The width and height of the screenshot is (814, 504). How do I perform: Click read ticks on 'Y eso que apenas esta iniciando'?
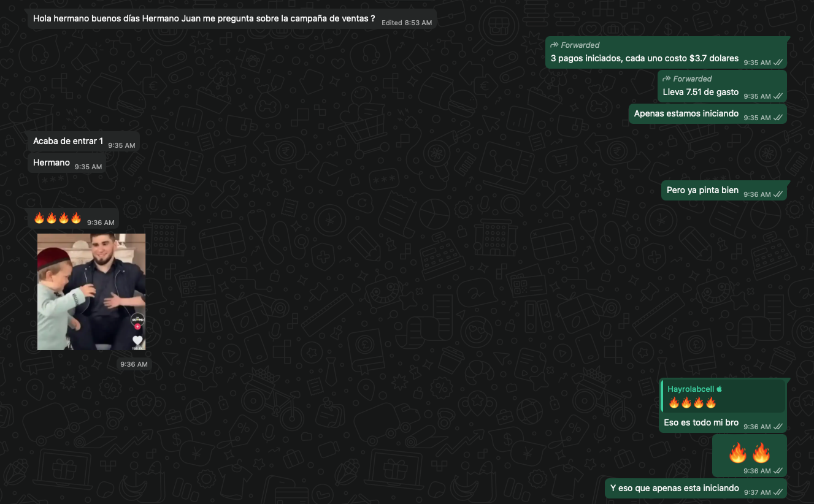click(778, 492)
